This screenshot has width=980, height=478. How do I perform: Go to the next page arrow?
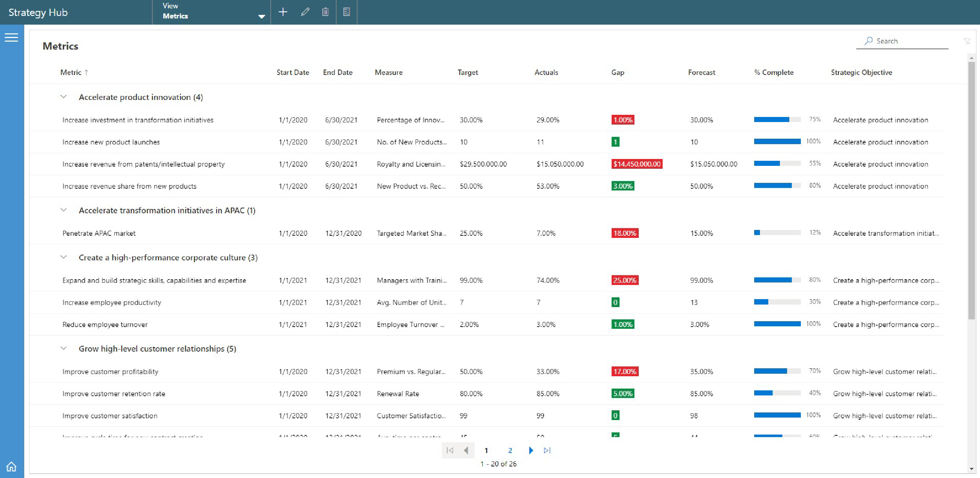[x=531, y=450]
